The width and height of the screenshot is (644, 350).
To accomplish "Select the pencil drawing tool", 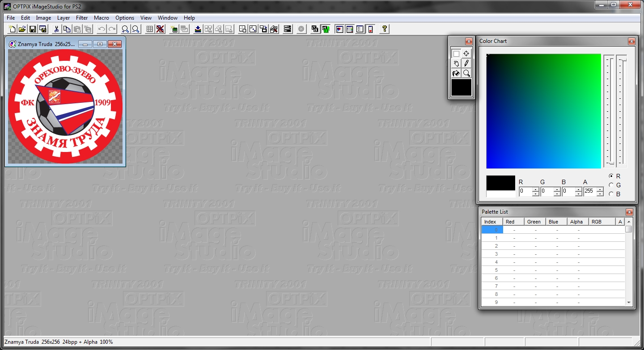I will click(466, 63).
